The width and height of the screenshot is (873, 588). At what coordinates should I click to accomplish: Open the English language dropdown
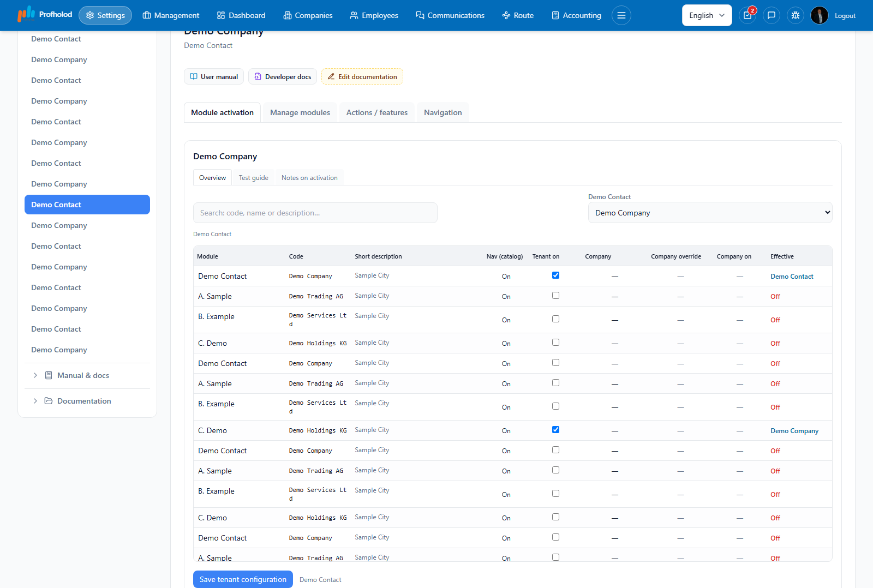tap(707, 15)
